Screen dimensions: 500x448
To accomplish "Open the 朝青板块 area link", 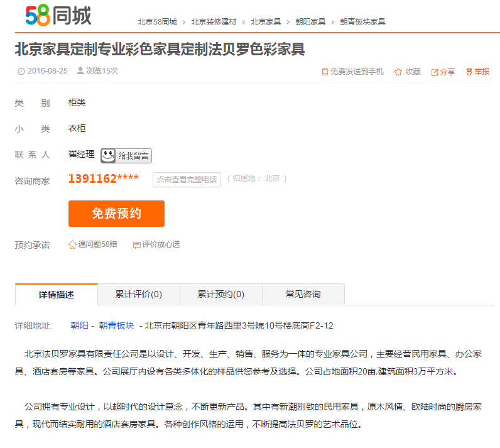I will pos(116,325).
